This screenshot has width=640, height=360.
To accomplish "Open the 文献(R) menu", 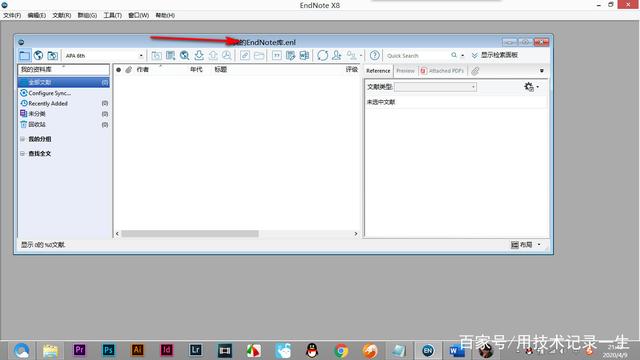I will pyautogui.click(x=62, y=15).
